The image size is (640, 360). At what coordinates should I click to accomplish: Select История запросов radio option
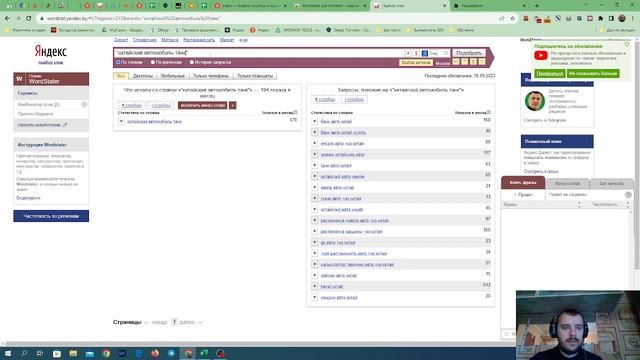[x=191, y=62]
